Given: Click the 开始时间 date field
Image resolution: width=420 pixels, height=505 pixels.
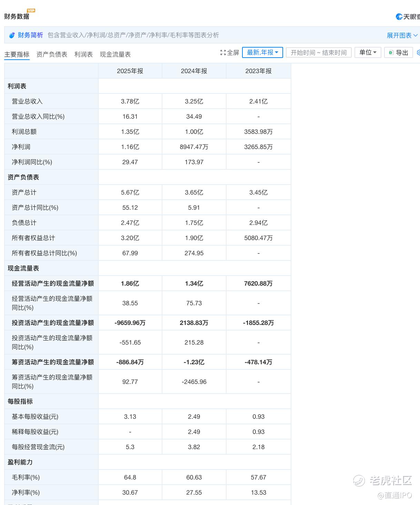Looking at the screenshot, I should (x=303, y=52).
